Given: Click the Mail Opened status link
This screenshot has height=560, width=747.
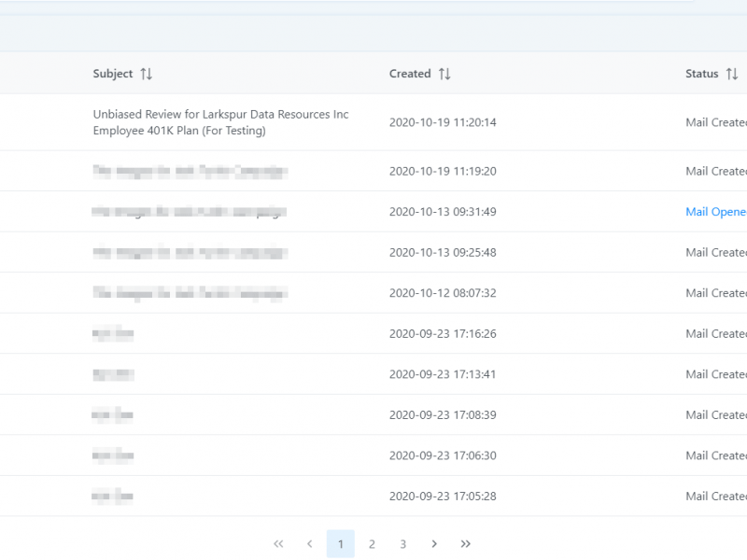Looking at the screenshot, I should [x=715, y=212].
